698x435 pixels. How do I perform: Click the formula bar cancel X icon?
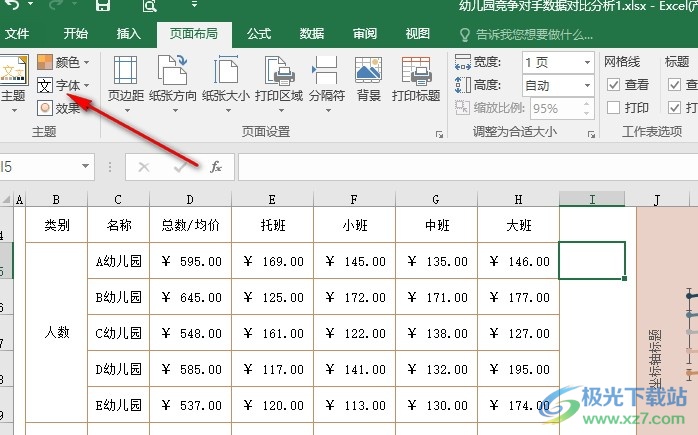pyautogui.click(x=144, y=167)
